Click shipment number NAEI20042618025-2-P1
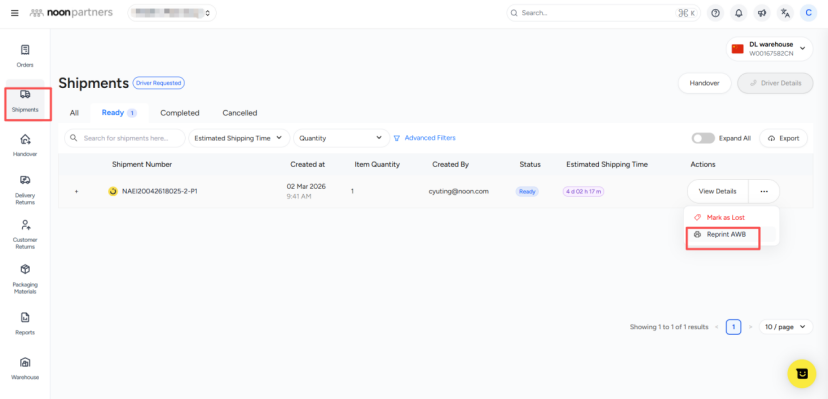The image size is (828, 399). click(159, 192)
